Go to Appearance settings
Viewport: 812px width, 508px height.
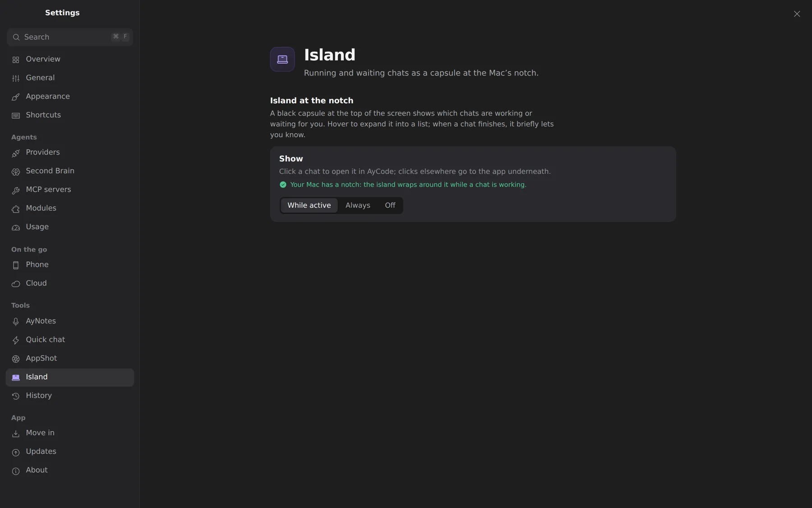70,96
